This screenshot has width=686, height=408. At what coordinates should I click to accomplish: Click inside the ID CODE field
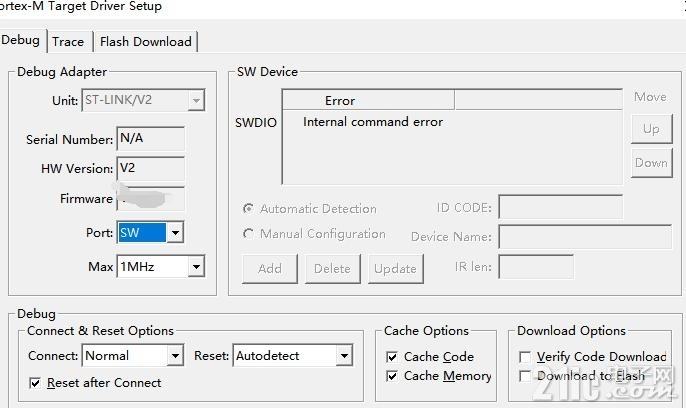[x=560, y=207]
